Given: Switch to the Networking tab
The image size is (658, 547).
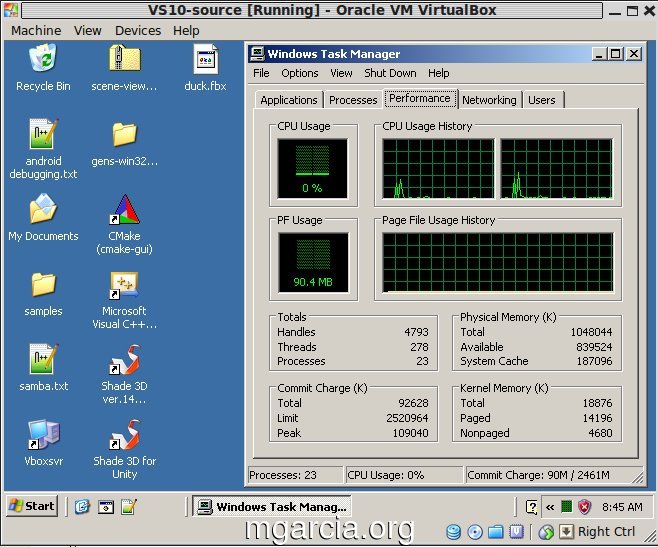Looking at the screenshot, I should click(x=489, y=100).
